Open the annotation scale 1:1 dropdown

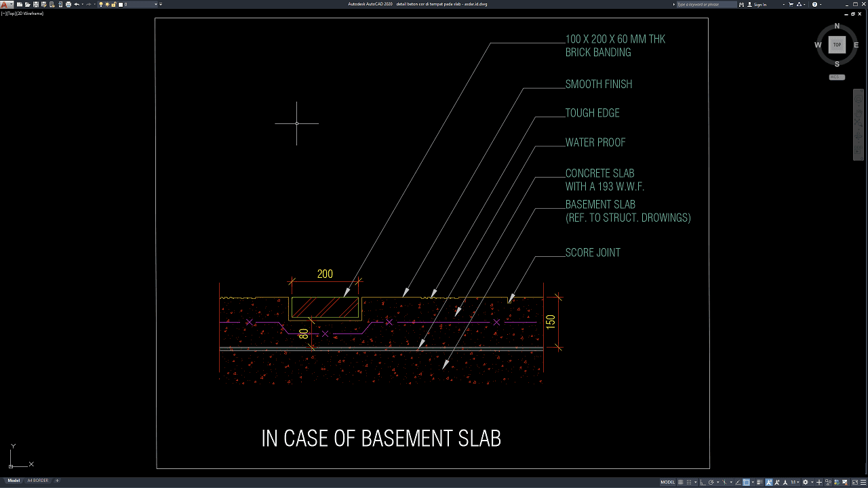(x=794, y=482)
